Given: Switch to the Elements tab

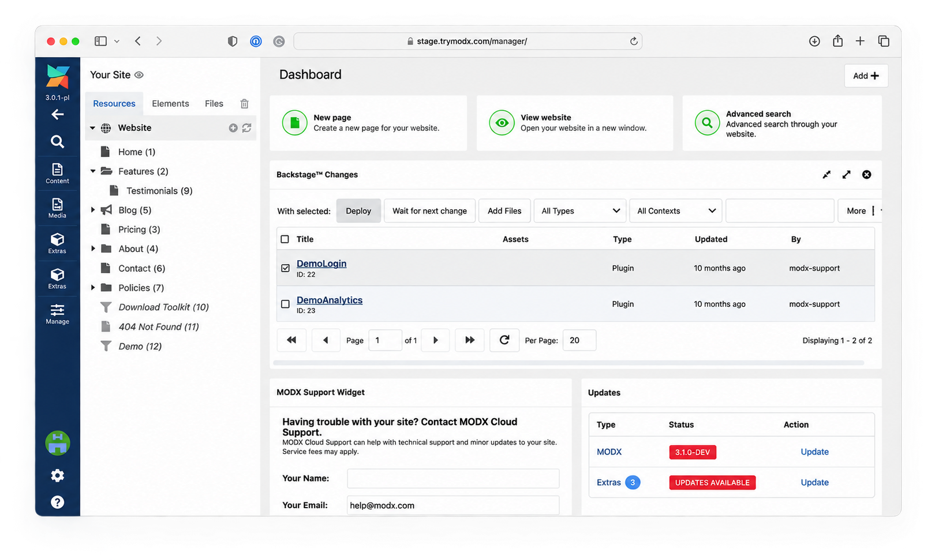Looking at the screenshot, I should pos(170,104).
